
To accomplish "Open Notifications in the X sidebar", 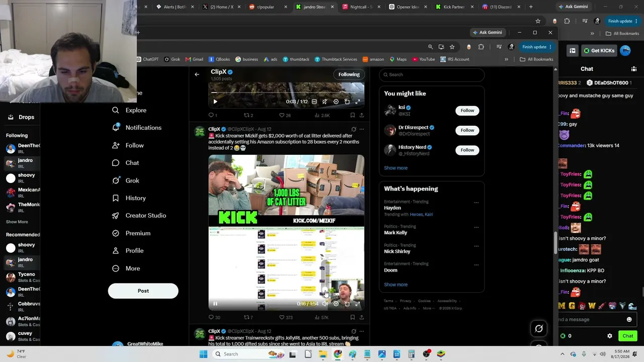I will [137, 128].
